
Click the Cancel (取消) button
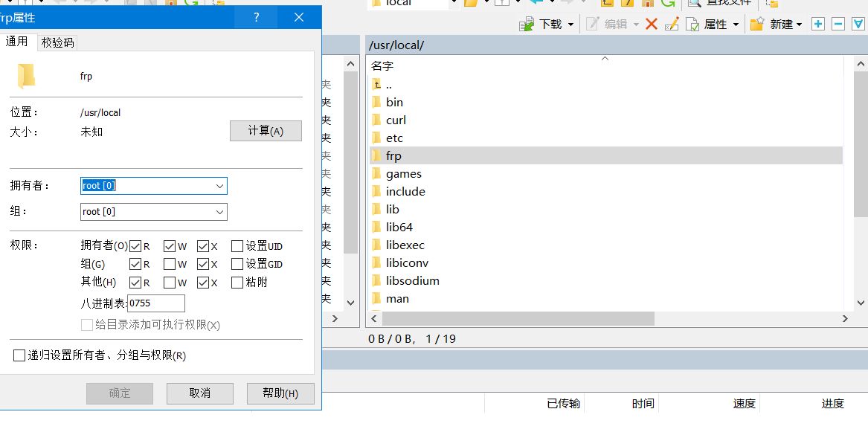[199, 393]
